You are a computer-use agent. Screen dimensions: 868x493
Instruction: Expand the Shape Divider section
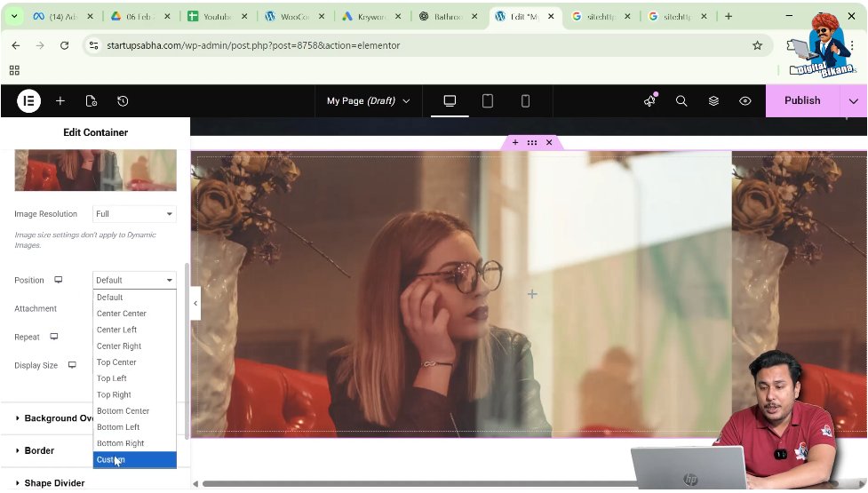[54, 483]
